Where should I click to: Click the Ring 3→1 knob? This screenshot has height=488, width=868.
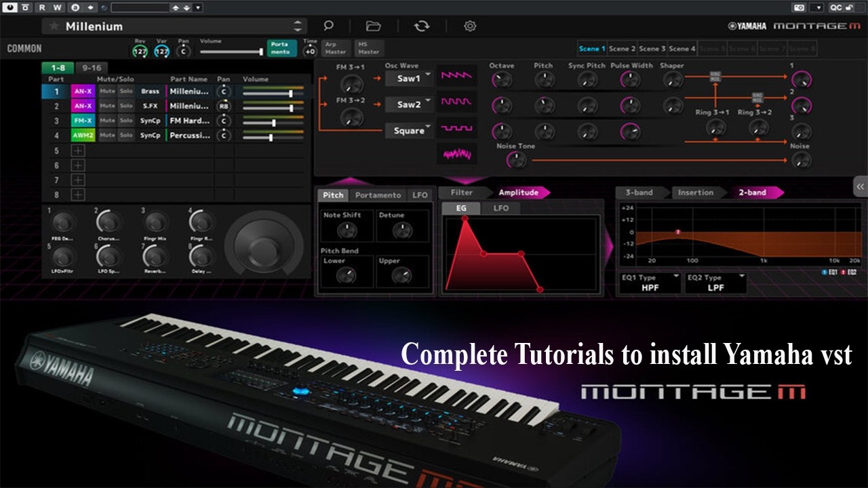coord(715,127)
